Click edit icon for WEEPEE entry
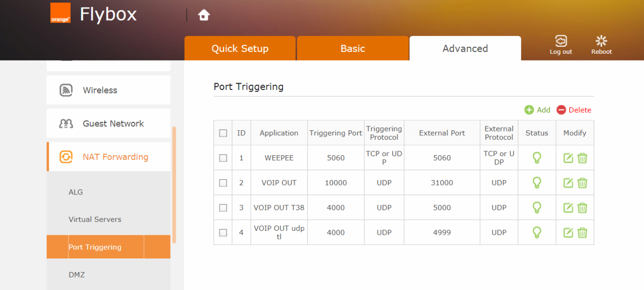Viewport: 644px width, 290px height. [568, 158]
